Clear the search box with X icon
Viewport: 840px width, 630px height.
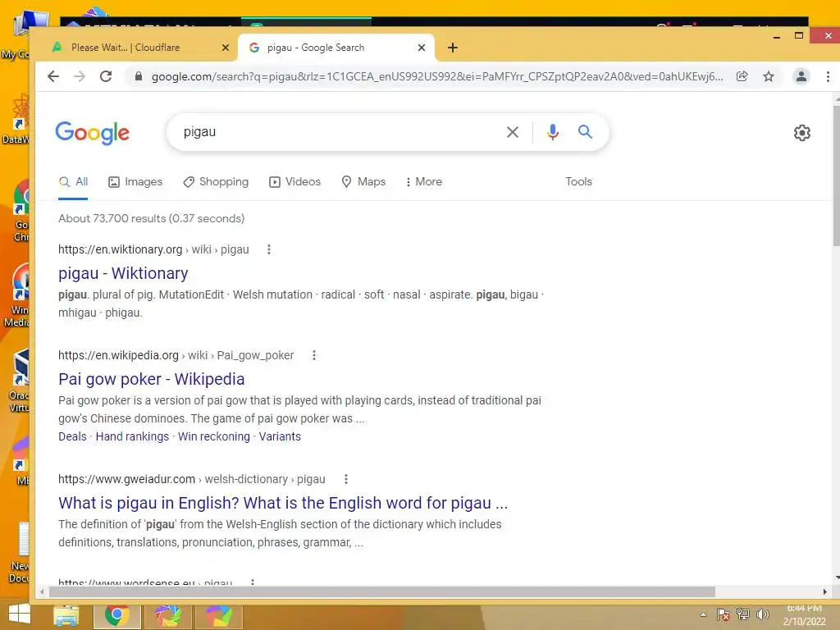pos(513,132)
